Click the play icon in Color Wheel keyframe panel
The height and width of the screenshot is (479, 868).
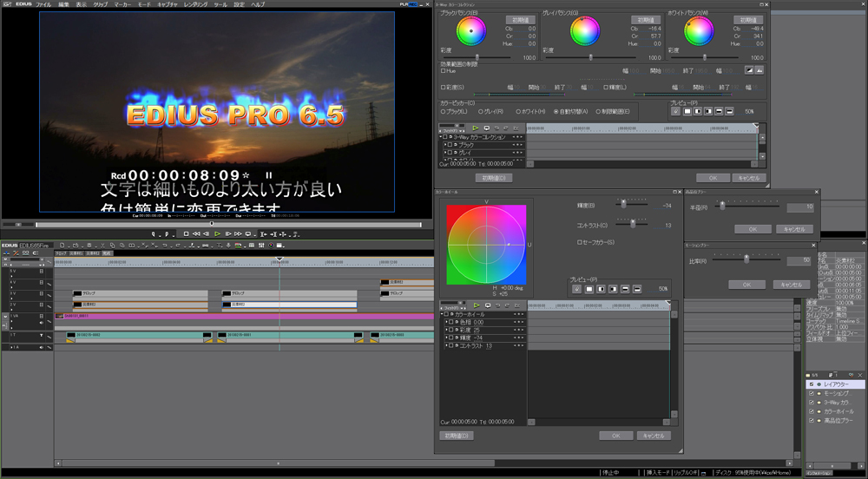tap(477, 305)
